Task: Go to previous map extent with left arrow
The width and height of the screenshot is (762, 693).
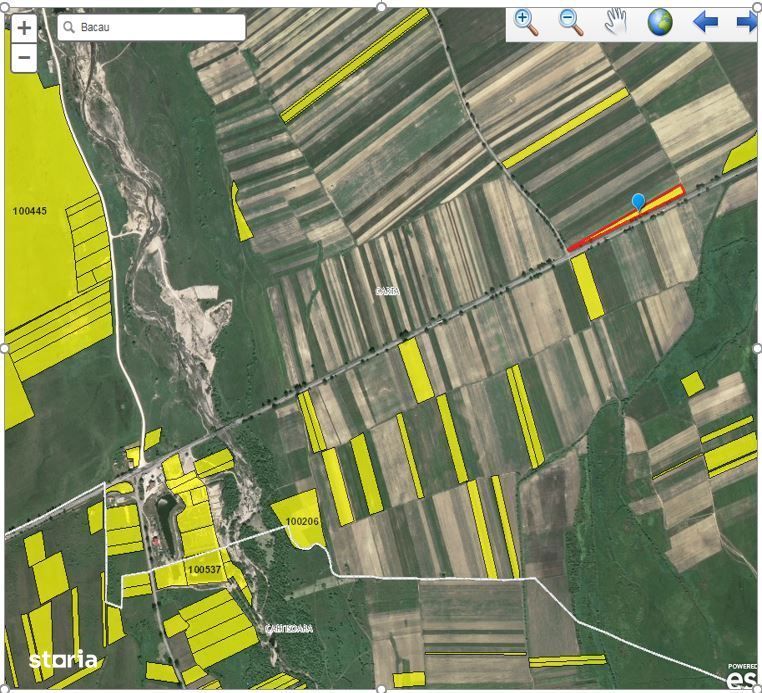Action: coord(705,22)
